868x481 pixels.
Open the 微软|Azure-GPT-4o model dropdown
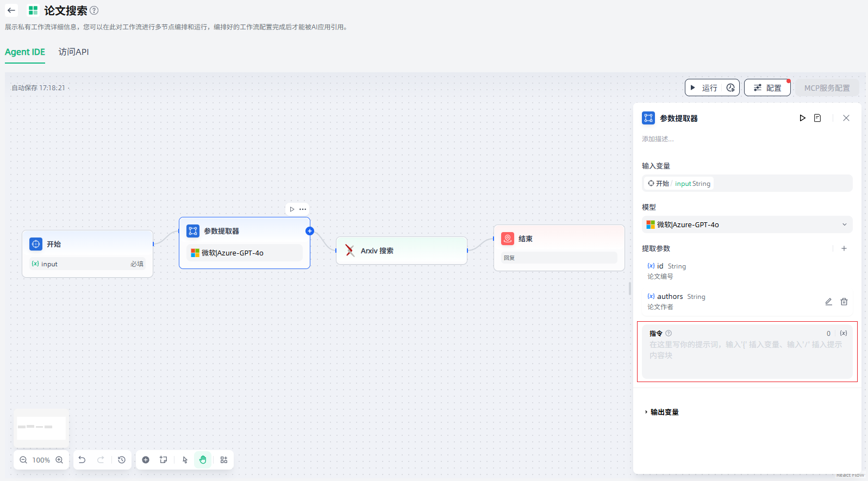tap(747, 224)
